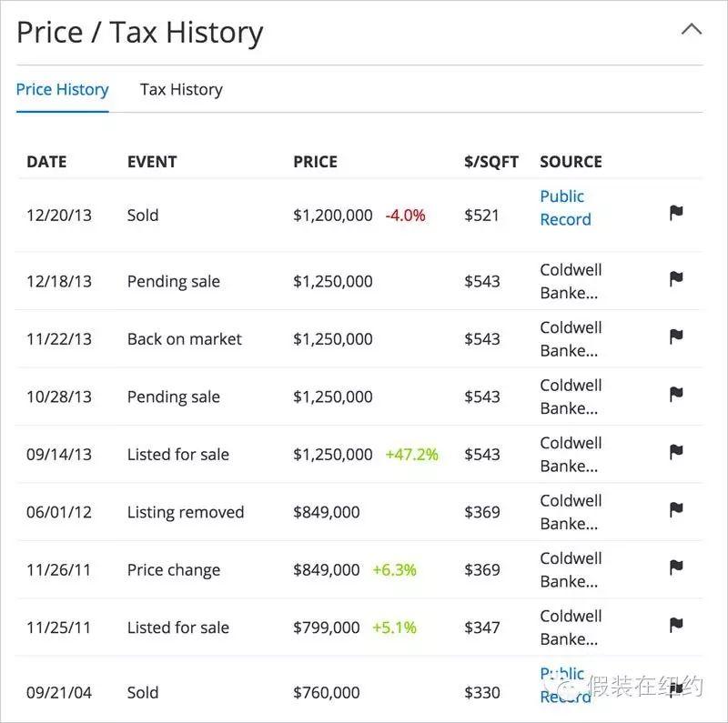
Task: Click the flag icon for 10/28/13 Pending sale
Action: [676, 395]
